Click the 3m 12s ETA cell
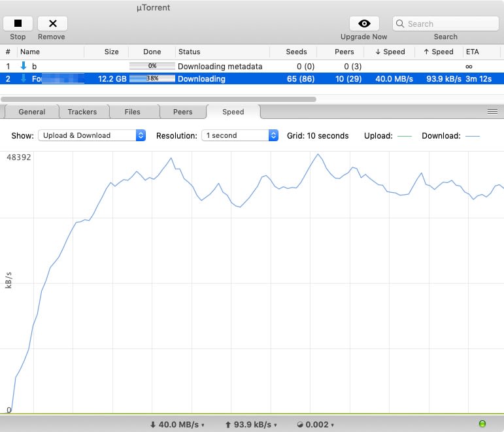The image size is (504, 432). [x=479, y=78]
